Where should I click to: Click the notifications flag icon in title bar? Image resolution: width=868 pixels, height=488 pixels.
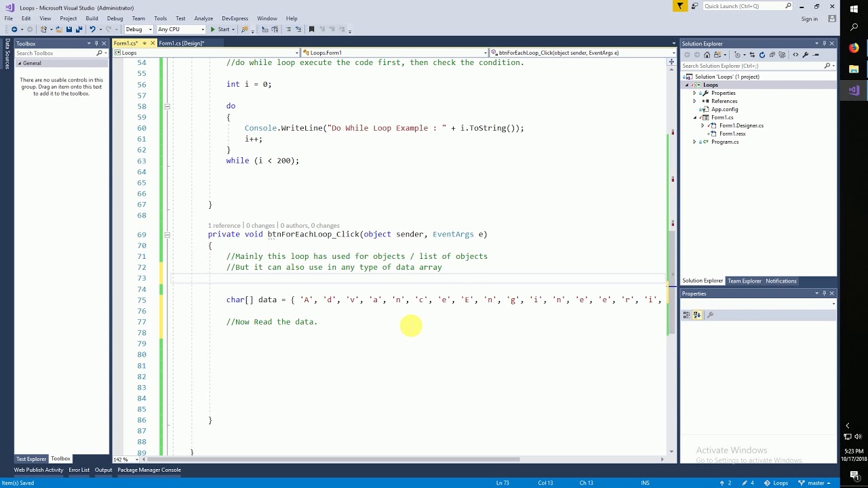[x=679, y=6]
